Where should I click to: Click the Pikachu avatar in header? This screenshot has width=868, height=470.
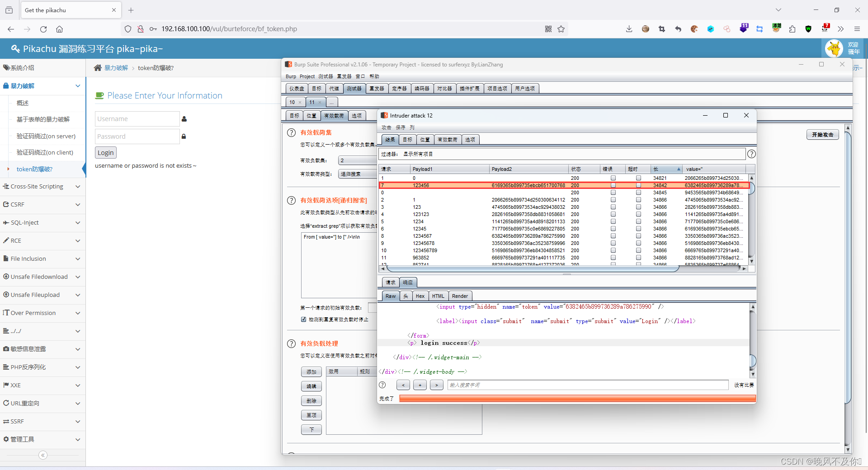(x=834, y=48)
